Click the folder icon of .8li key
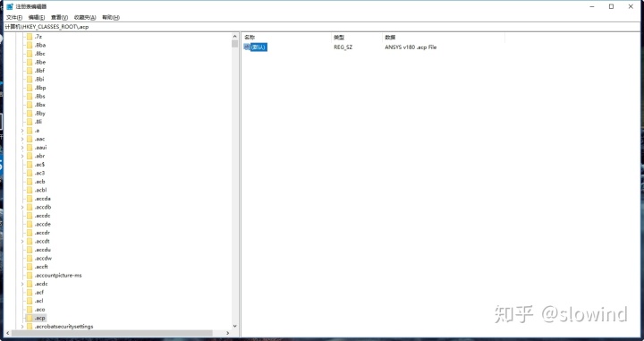 (x=30, y=122)
